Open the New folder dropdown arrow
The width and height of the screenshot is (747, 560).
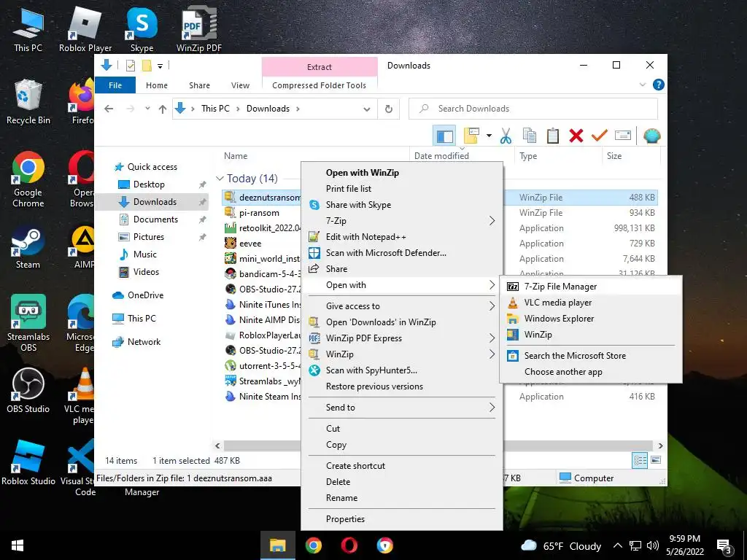point(489,136)
